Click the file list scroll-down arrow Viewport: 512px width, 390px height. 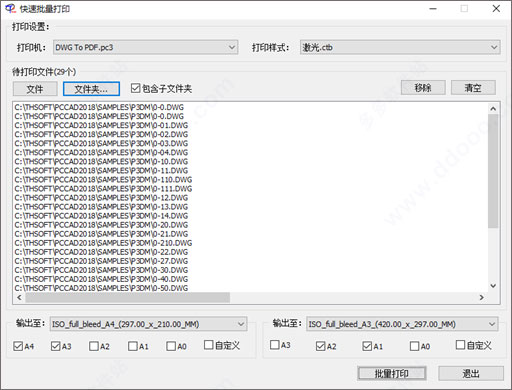493,286
